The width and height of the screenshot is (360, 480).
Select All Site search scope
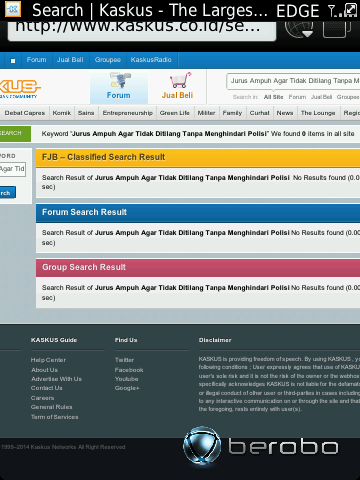273,97
